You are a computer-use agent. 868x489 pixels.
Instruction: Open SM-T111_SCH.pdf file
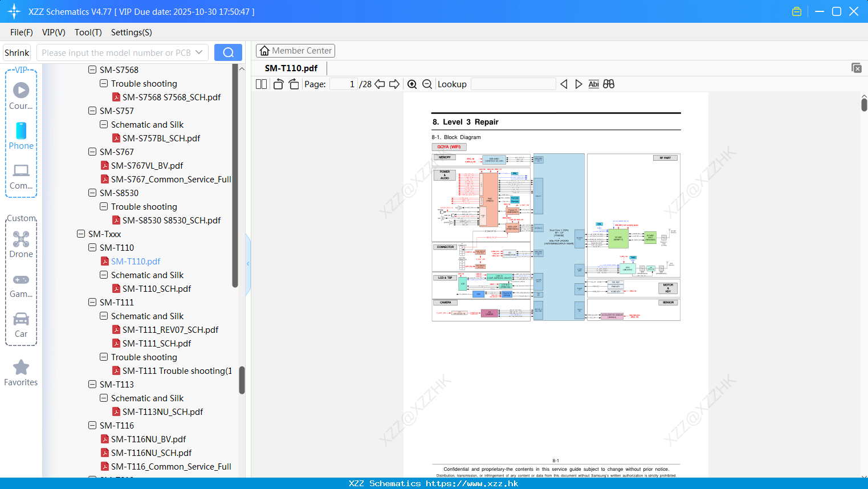[157, 344]
